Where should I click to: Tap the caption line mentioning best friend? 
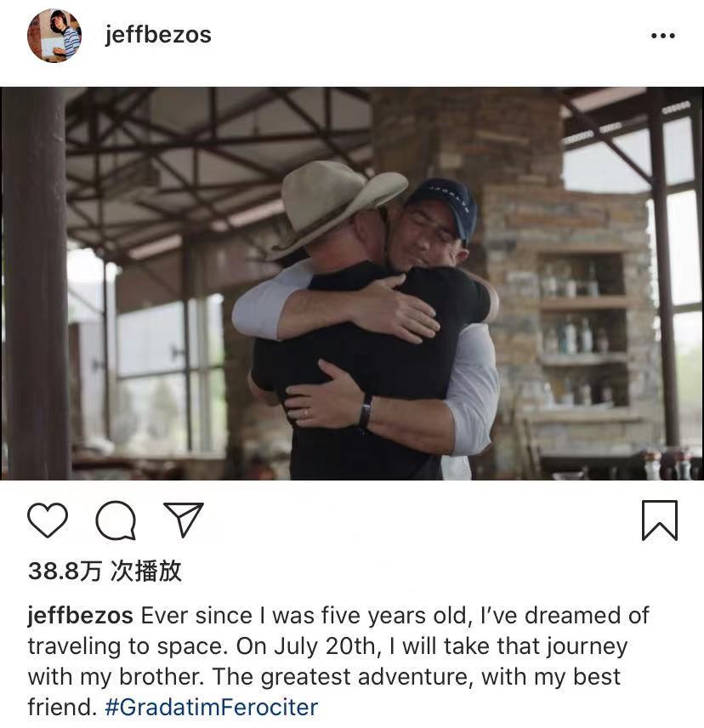324,677
